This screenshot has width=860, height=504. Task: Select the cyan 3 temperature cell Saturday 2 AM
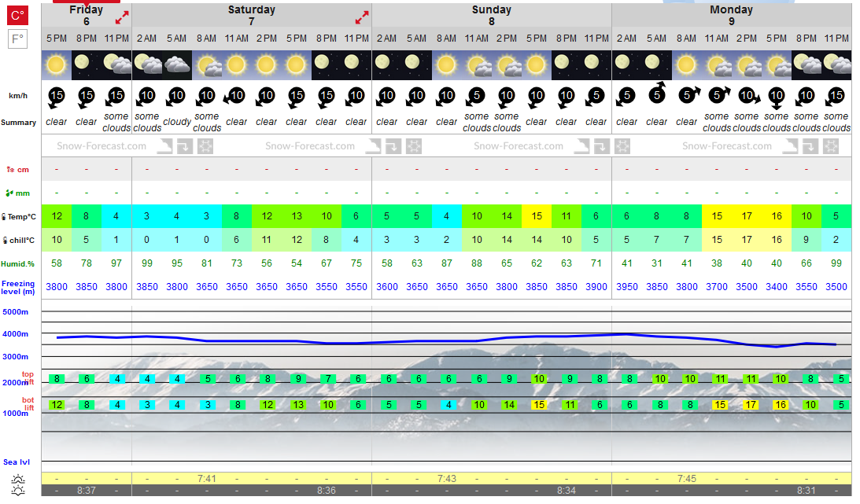(x=146, y=216)
